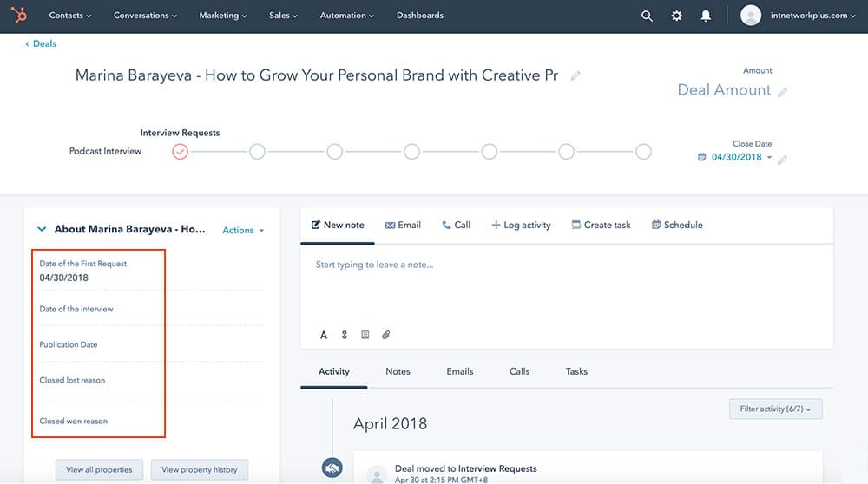Open the Marketing menu
This screenshot has height=484, width=868.
click(222, 16)
